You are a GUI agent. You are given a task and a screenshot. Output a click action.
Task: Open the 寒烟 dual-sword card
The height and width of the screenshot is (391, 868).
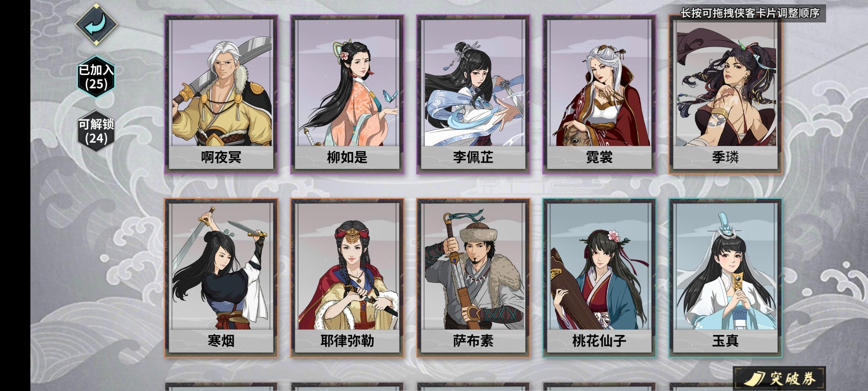(221, 278)
